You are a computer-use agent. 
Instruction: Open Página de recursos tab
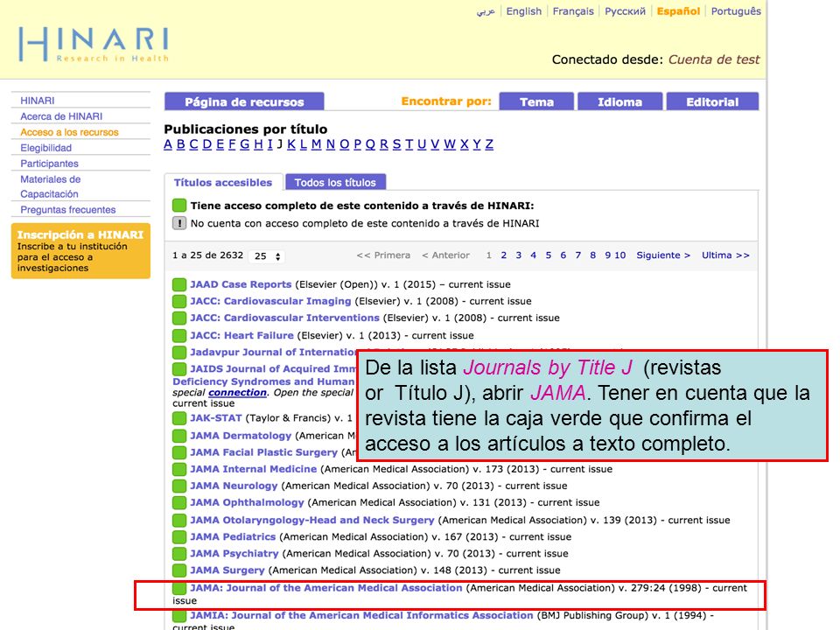click(244, 101)
